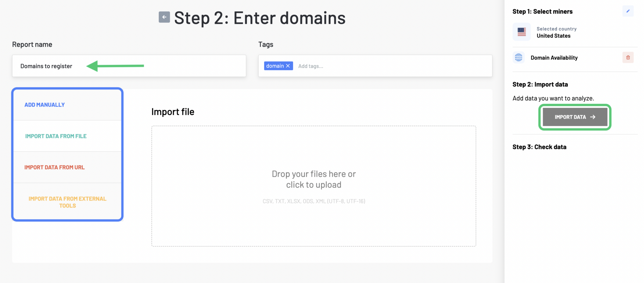The image size is (644, 283).
Task: Click the pencil icon to edit Step 1 miners
Action: (628, 11)
